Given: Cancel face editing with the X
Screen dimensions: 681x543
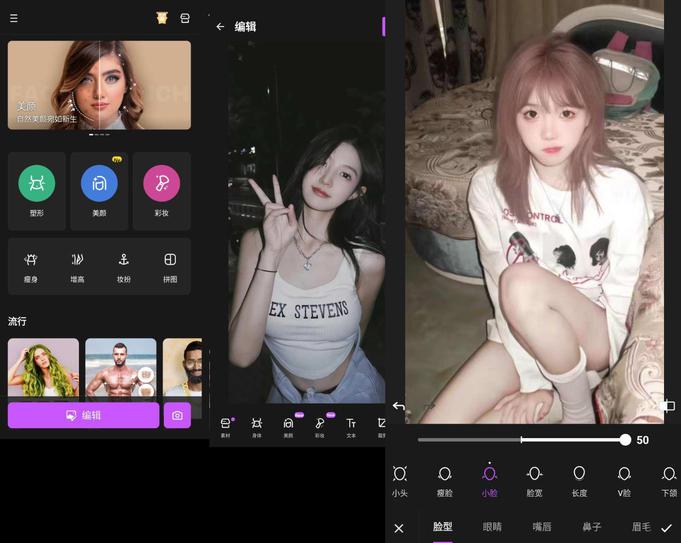Looking at the screenshot, I should pyautogui.click(x=399, y=528).
